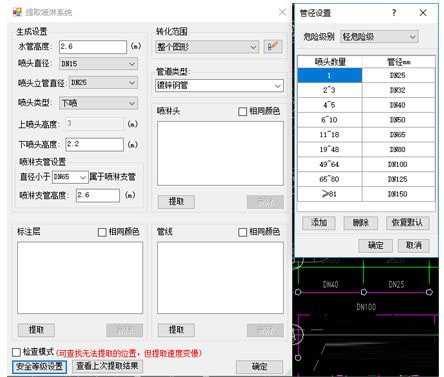Select the 喷头数量 column header
Screen dimensions: 444x377
tap(330, 62)
